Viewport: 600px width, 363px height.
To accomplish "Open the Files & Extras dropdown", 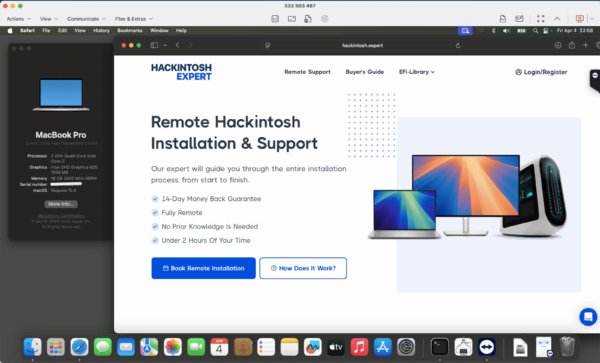I will 134,19.
